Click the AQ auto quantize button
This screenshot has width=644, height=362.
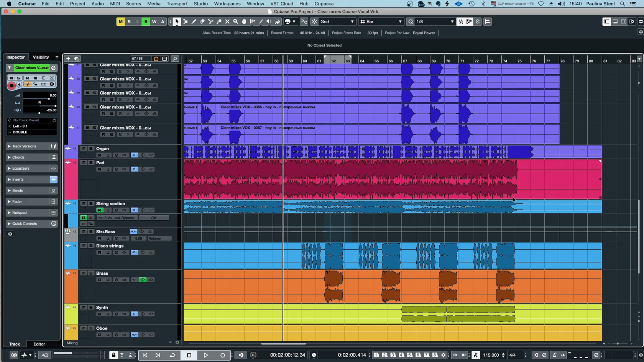(44, 355)
